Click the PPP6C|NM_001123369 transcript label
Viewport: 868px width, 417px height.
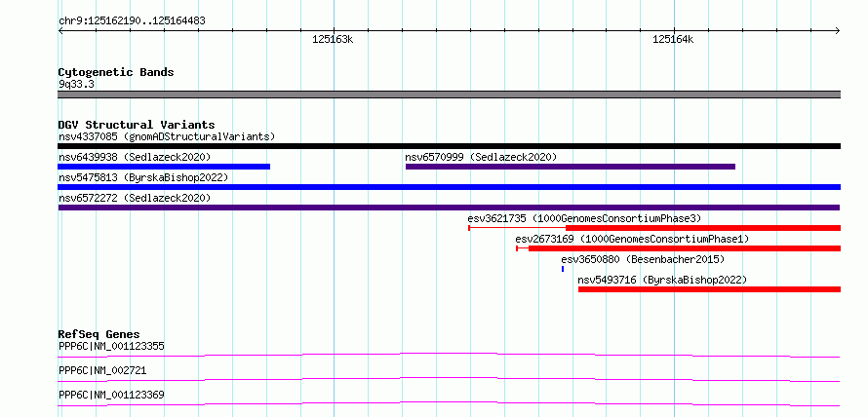pos(111,395)
